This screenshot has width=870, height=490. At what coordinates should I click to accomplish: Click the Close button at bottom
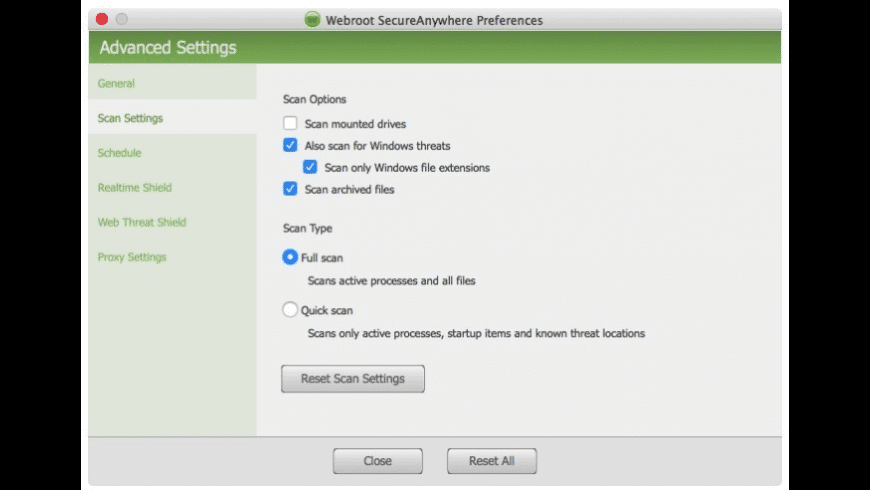coord(378,461)
